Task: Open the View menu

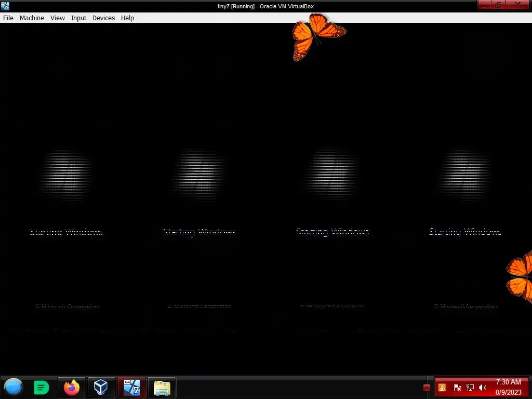Action: [x=57, y=18]
